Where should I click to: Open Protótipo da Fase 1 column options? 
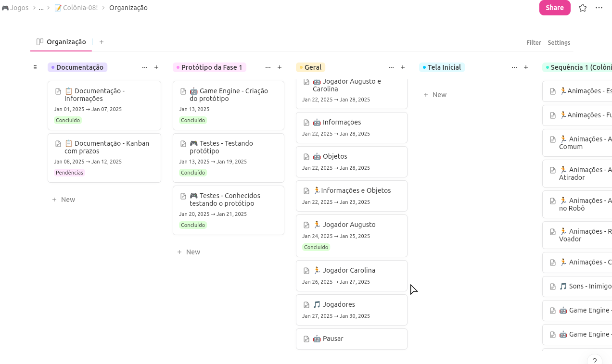point(268,67)
